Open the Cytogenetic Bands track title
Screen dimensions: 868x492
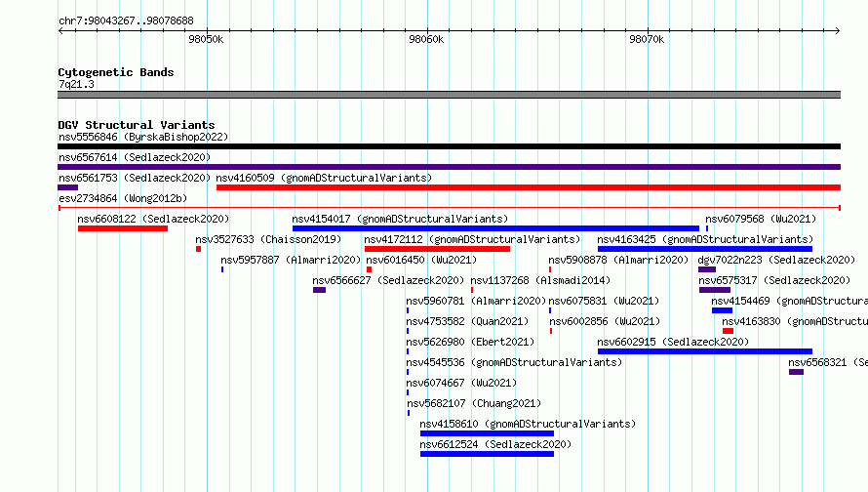coord(116,72)
